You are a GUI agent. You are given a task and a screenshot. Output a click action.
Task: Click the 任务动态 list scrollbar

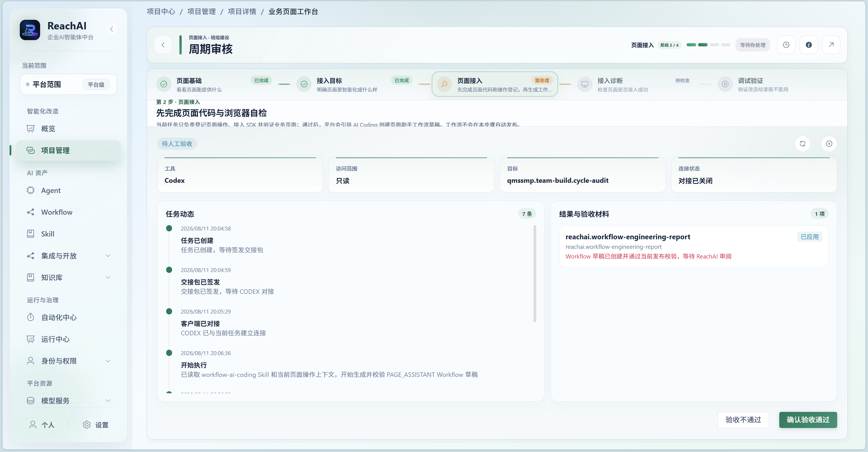[535, 273]
